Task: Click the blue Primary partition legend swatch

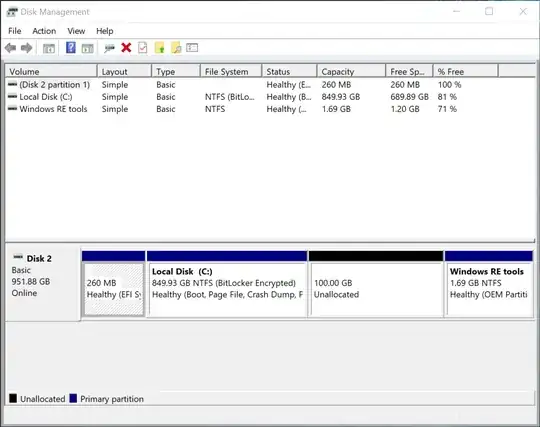Action: (73, 398)
